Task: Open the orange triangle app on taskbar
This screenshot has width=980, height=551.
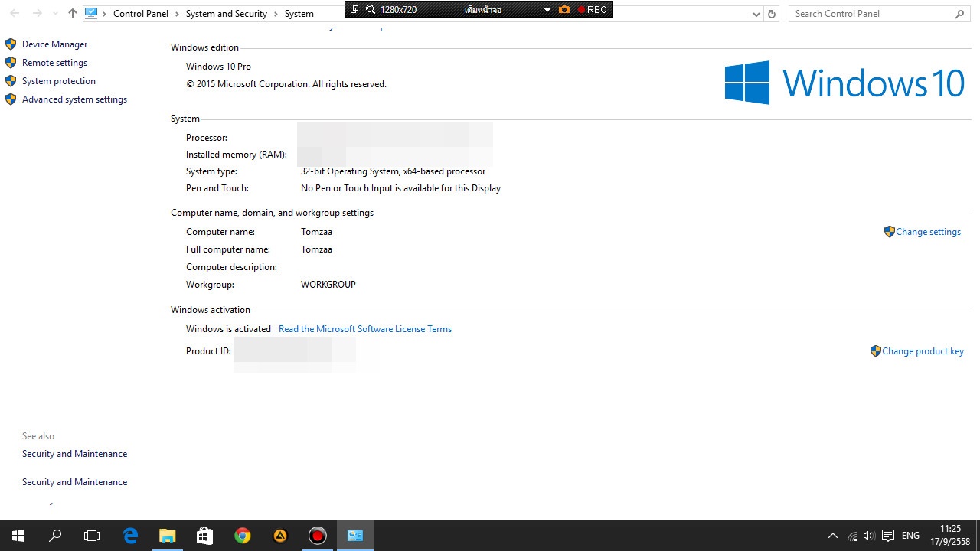Action: (280, 536)
